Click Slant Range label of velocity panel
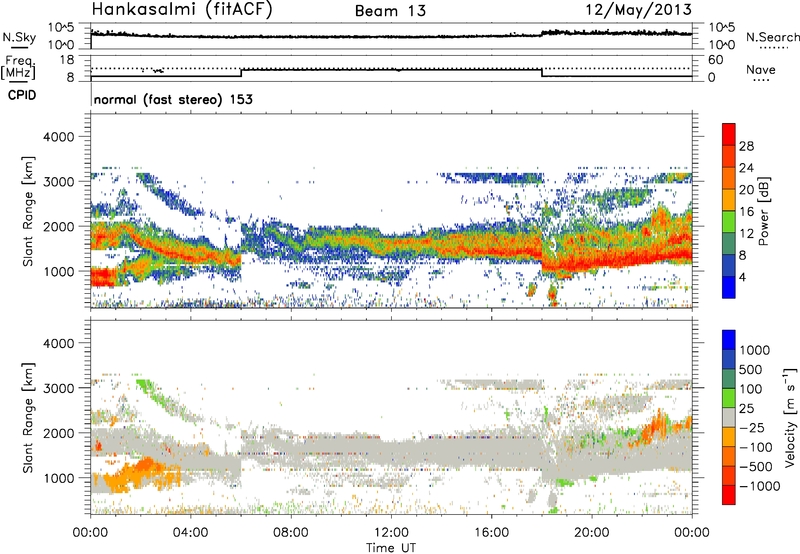The image size is (800, 554). [x=28, y=418]
